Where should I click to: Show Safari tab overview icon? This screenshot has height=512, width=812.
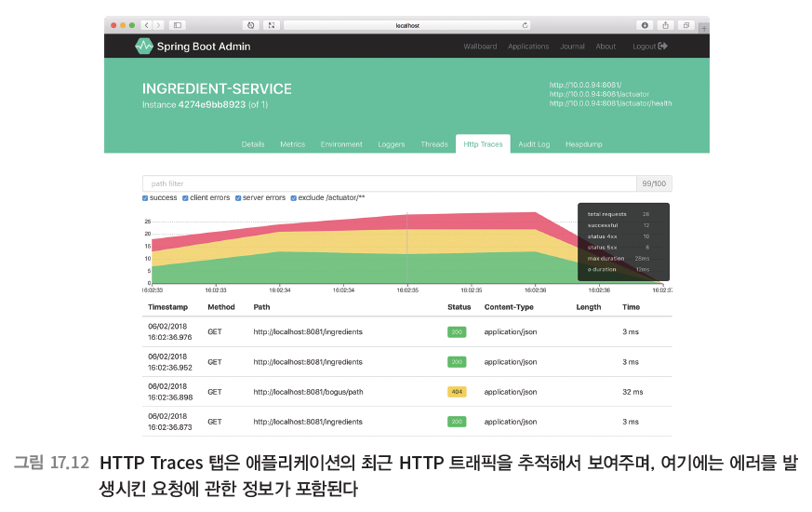(686, 25)
